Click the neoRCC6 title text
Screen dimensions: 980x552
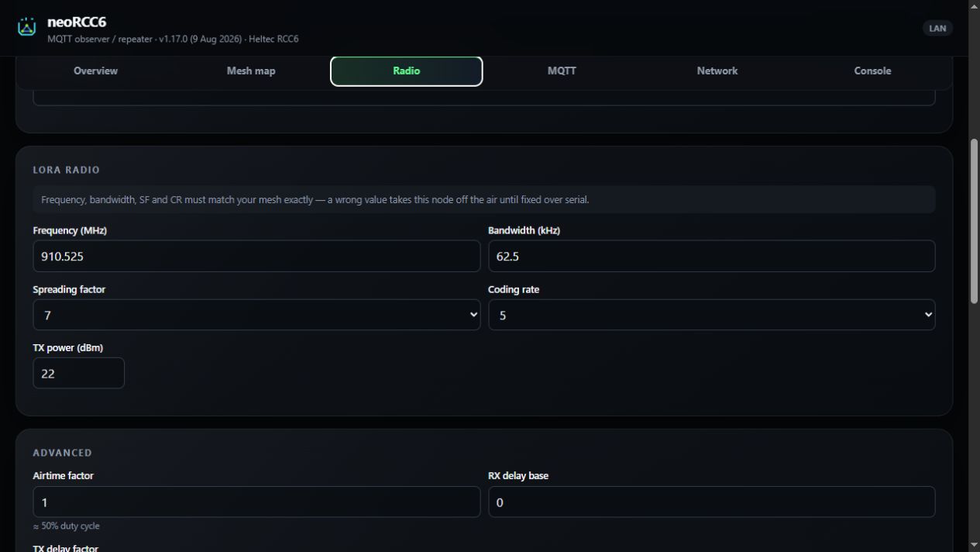coord(77,22)
